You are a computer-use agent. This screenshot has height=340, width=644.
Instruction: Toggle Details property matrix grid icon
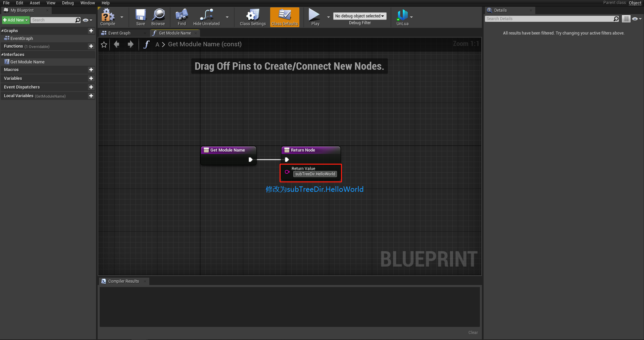pos(626,19)
